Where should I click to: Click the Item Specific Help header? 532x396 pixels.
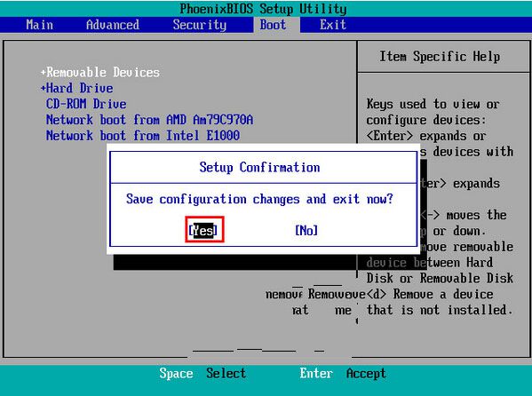440,56
